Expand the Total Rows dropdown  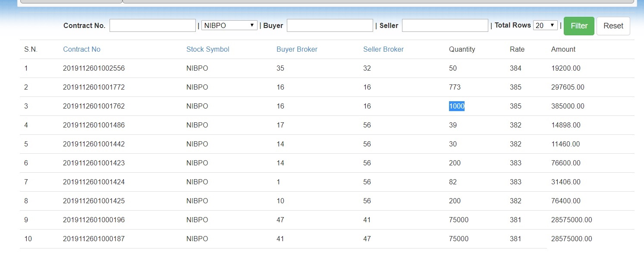(545, 25)
